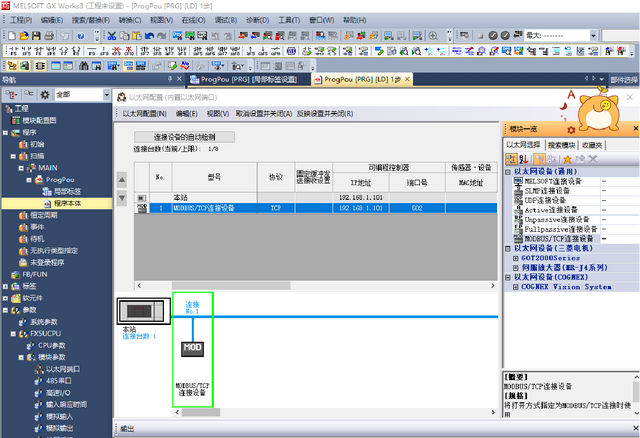Expand the 软元件 tree node
640x438 pixels.
tap(6, 297)
